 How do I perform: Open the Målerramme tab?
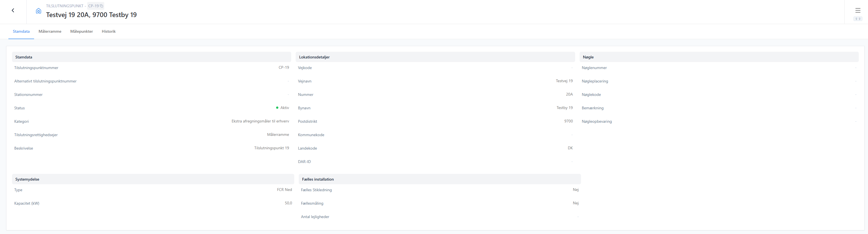(50, 31)
